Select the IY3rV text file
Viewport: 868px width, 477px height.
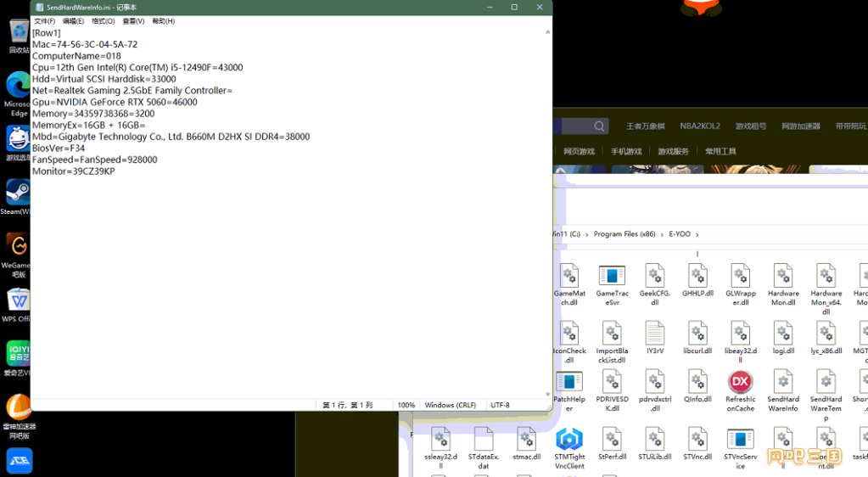coord(655,338)
